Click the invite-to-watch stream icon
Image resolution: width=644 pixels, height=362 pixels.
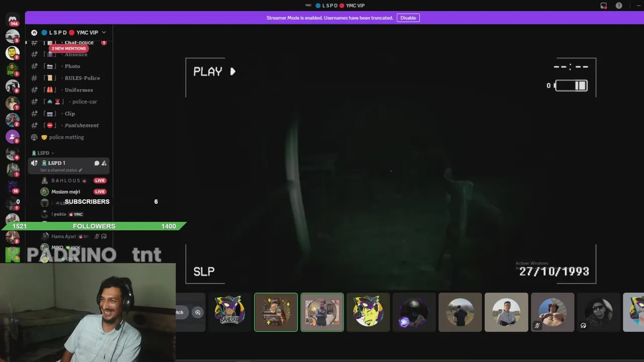tap(198, 312)
